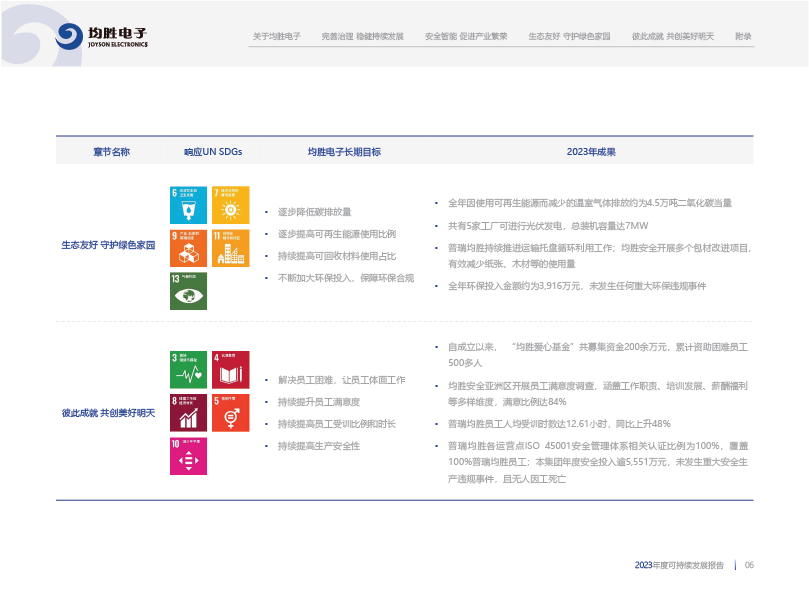This screenshot has height=596, width=809.
Task: Select SDG 4 quality education icon
Action: (x=231, y=369)
